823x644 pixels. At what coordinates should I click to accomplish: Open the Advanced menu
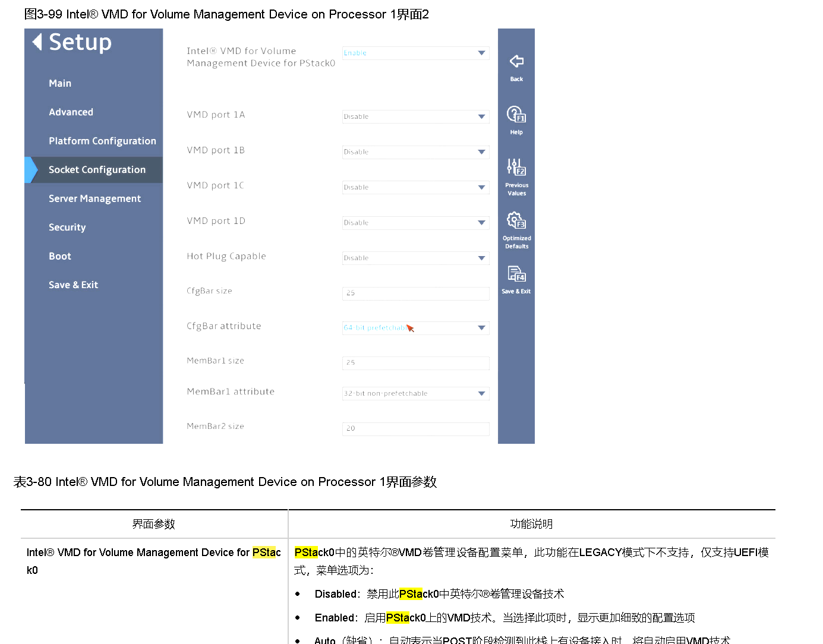(x=71, y=112)
